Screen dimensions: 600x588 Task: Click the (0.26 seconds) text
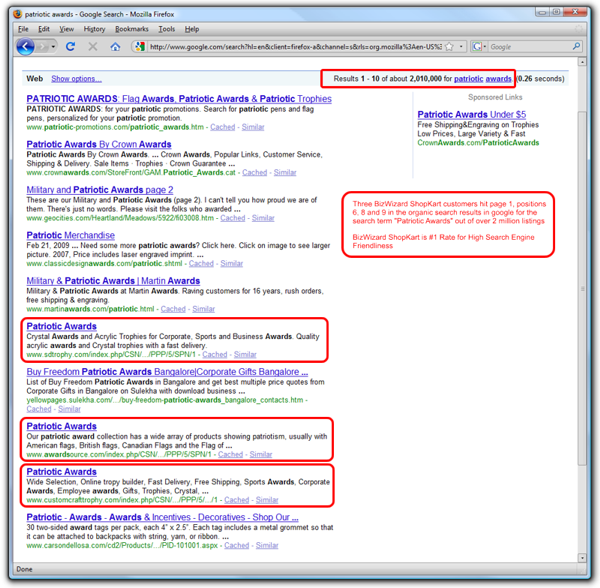540,79
